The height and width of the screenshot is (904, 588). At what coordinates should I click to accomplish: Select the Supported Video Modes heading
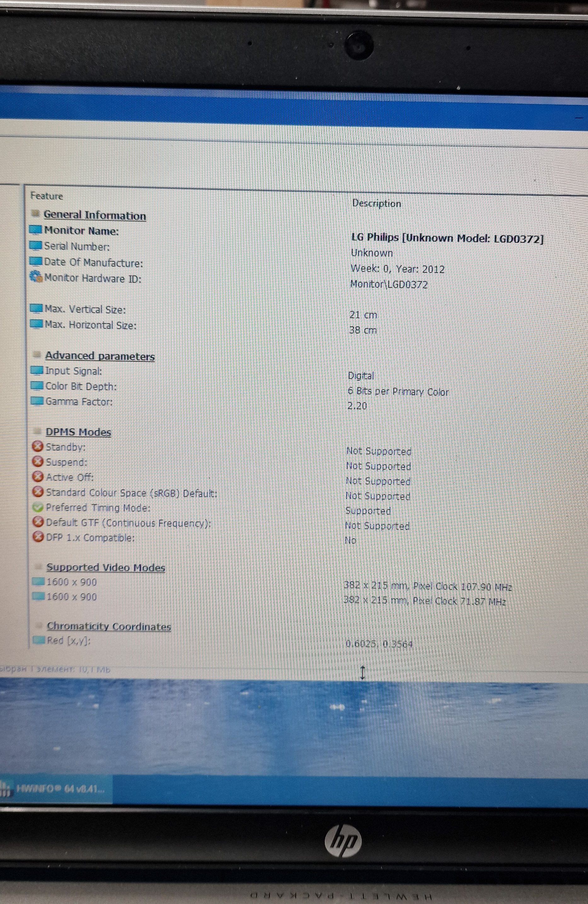pos(106,567)
